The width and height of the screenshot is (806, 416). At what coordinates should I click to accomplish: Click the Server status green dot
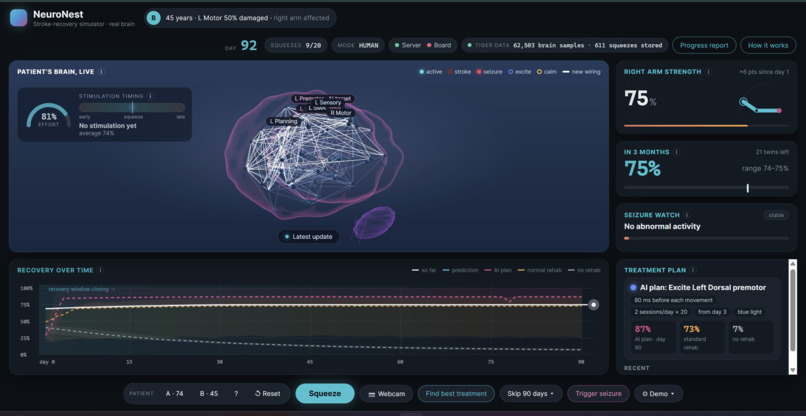[397, 45]
